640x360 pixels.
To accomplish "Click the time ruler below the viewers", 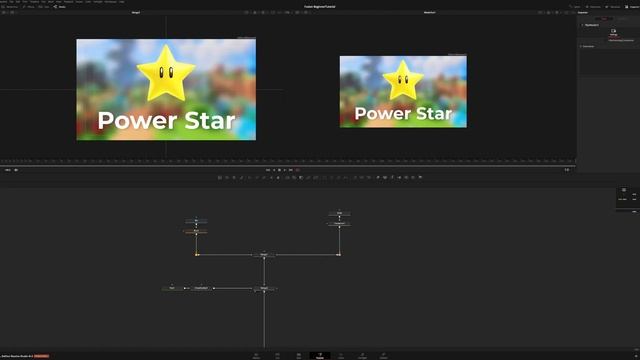I will click(x=288, y=162).
